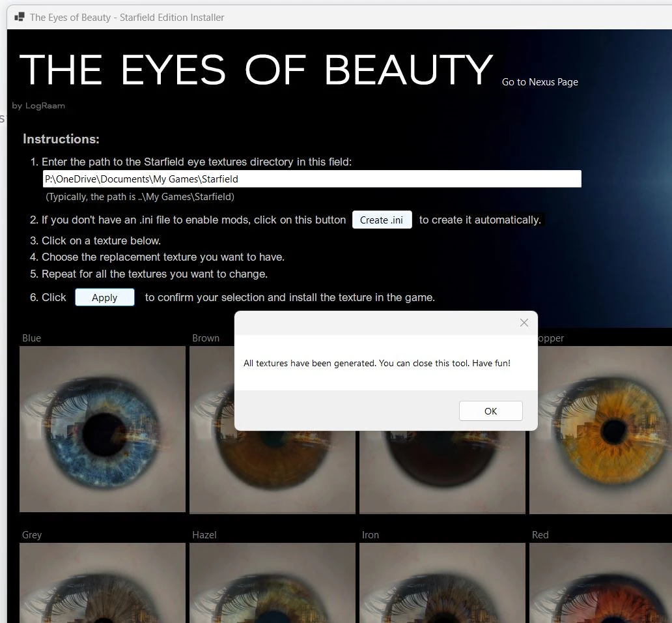Select the Copper eye texture thumbnail
Image resolution: width=672 pixels, height=623 pixels.
pos(600,430)
